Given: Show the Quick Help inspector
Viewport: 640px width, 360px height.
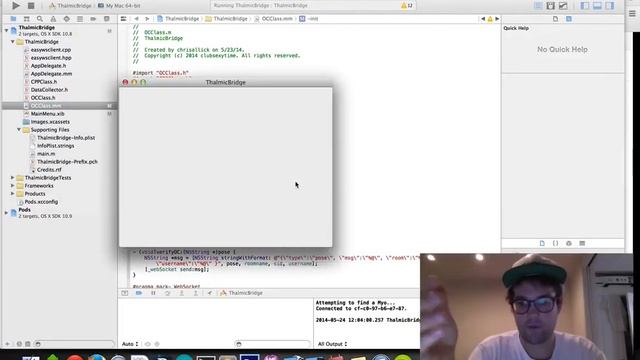Looking at the screenshot, I should click(x=569, y=19).
